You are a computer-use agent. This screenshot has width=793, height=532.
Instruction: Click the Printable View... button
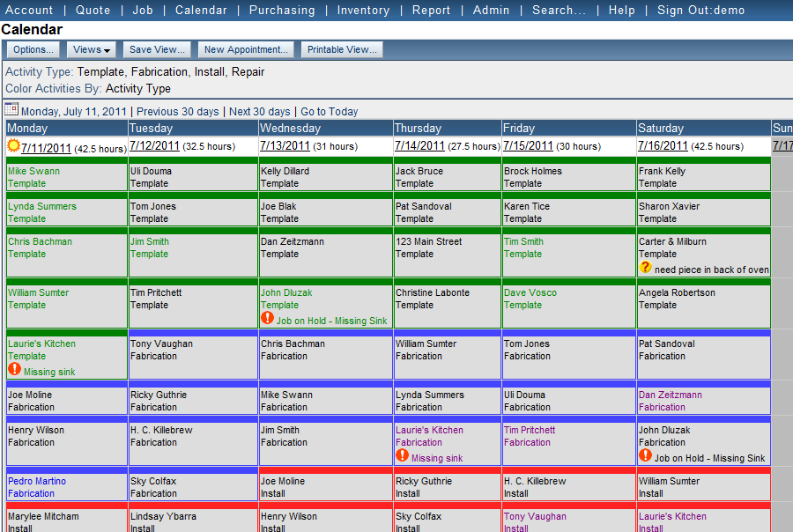click(342, 50)
